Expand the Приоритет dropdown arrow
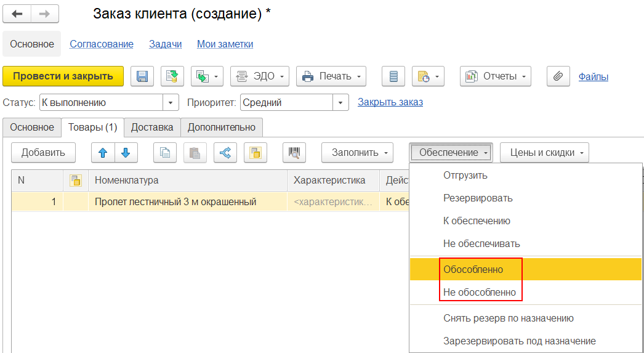 (x=340, y=103)
